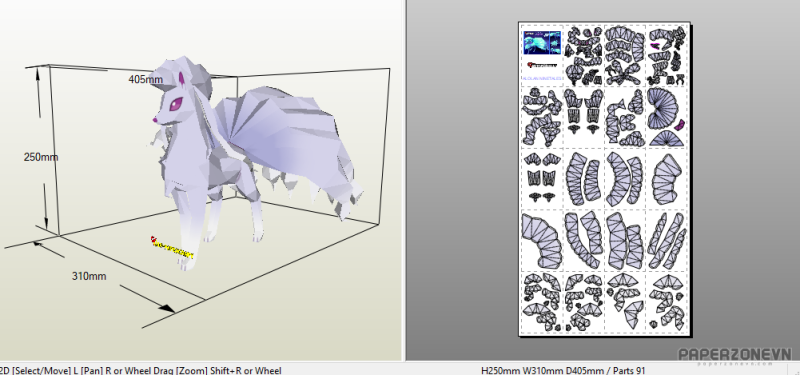
Task: Click the PAPERZONEVN watermark link
Action: tap(734, 355)
